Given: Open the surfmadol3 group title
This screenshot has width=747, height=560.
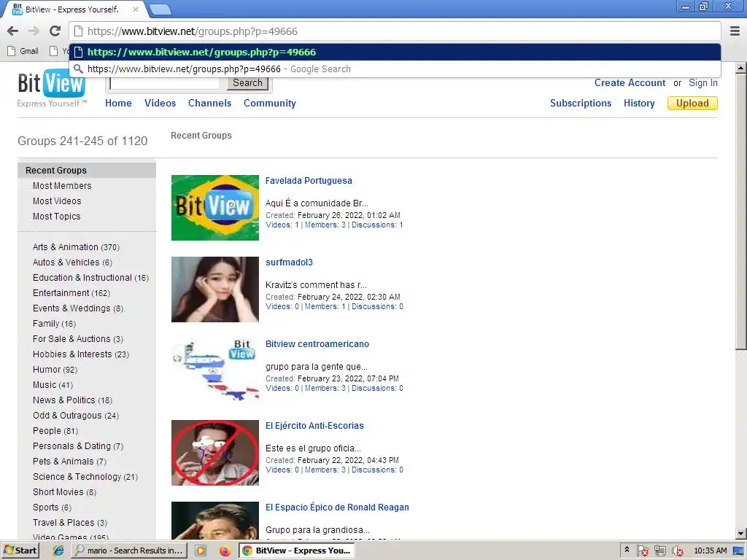Looking at the screenshot, I should coord(289,262).
